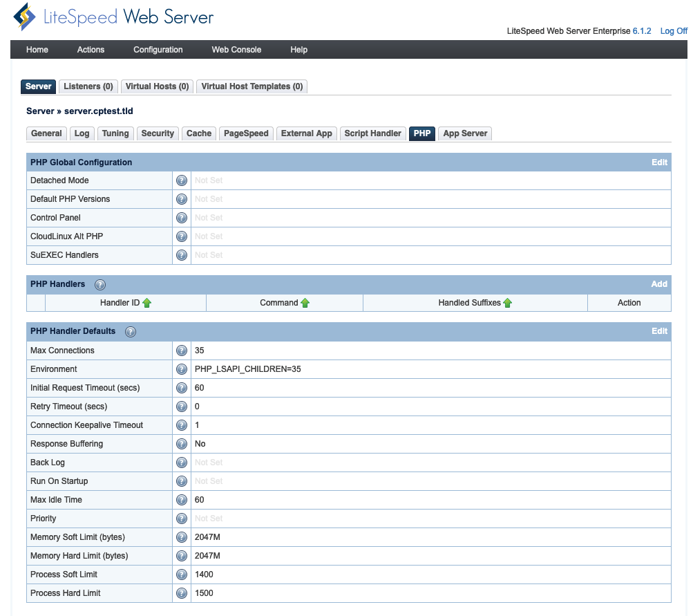
Task: Click the PHP_LSAPI_CHILDREN=35 environment value
Action: click(x=248, y=369)
